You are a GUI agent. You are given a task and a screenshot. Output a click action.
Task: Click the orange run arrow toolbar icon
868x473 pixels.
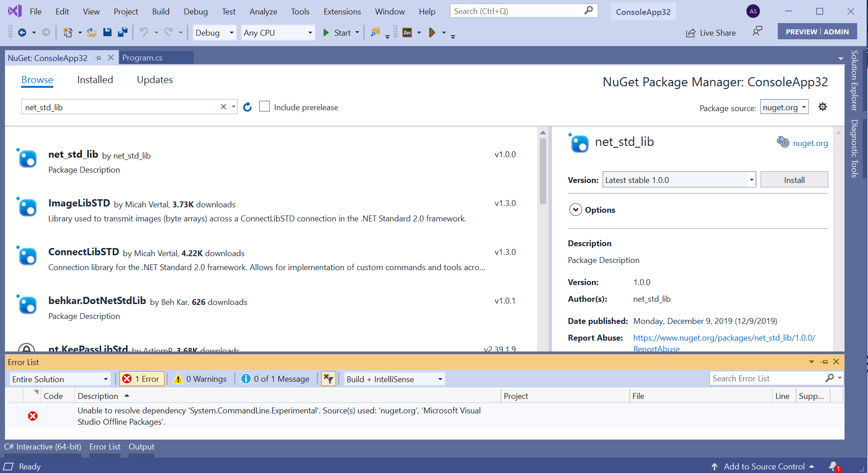coord(432,33)
